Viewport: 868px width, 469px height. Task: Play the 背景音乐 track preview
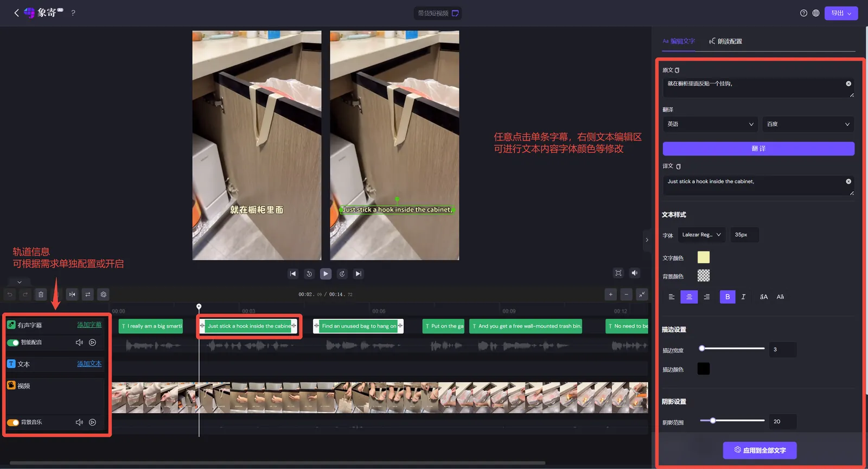(x=93, y=422)
